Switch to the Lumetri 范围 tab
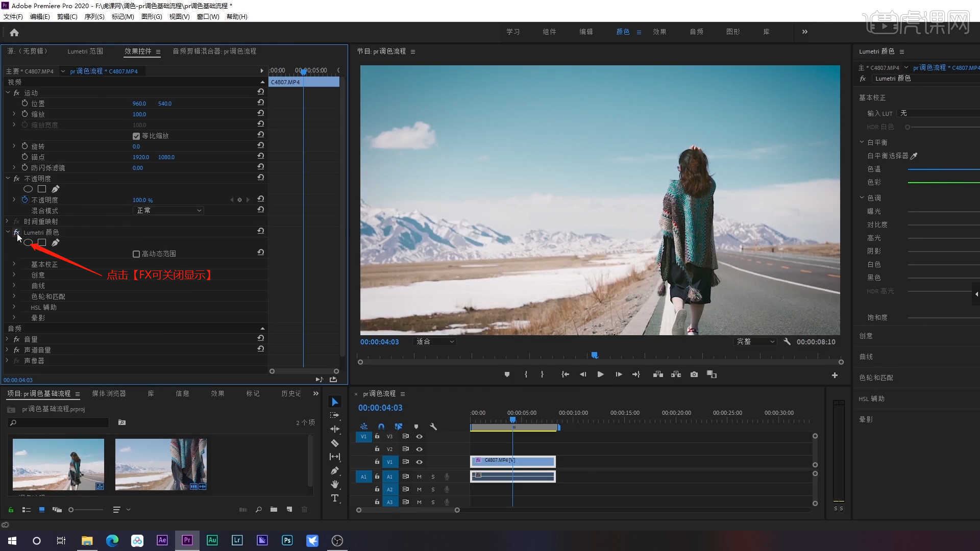The width and height of the screenshot is (980, 551). tap(85, 51)
